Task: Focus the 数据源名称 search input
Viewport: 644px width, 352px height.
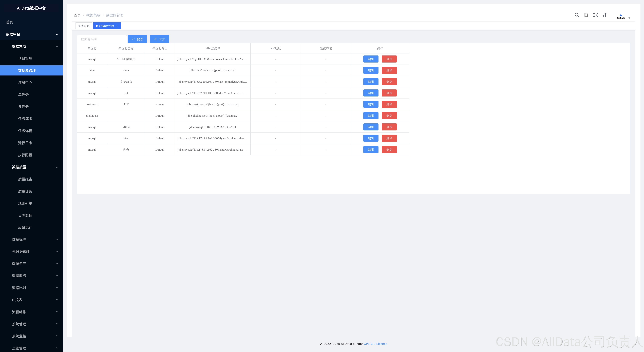Action: click(102, 39)
